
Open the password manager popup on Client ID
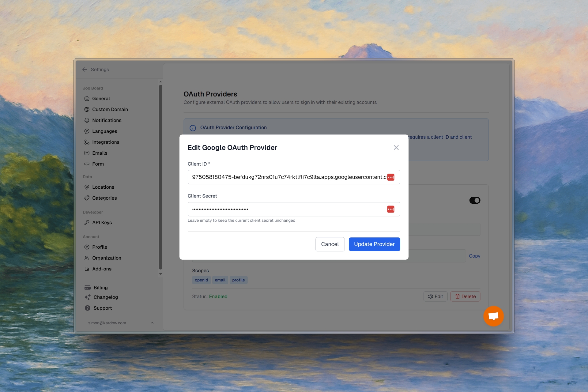tap(391, 177)
